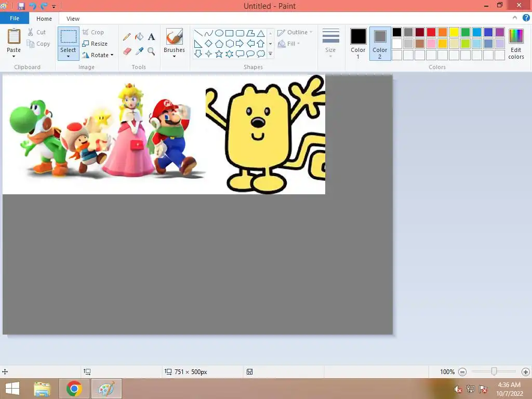Screen dimensions: 532x399
Task: Click the Redo arrow in quick access toolbar
Action: coord(44,6)
